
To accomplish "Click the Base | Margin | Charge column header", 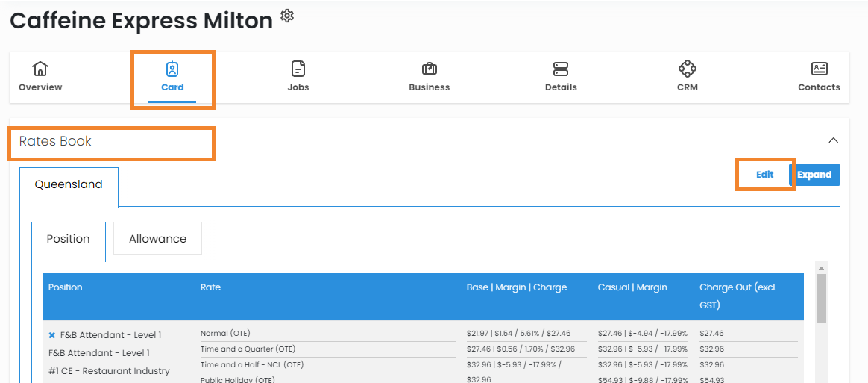I will (517, 287).
